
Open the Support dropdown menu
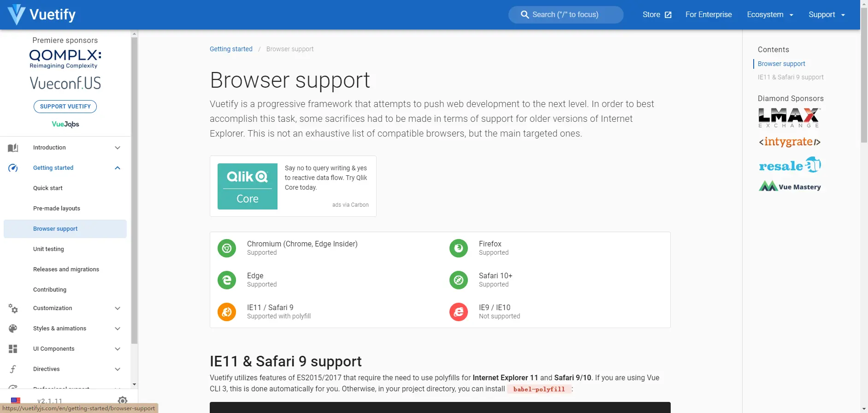coord(827,15)
